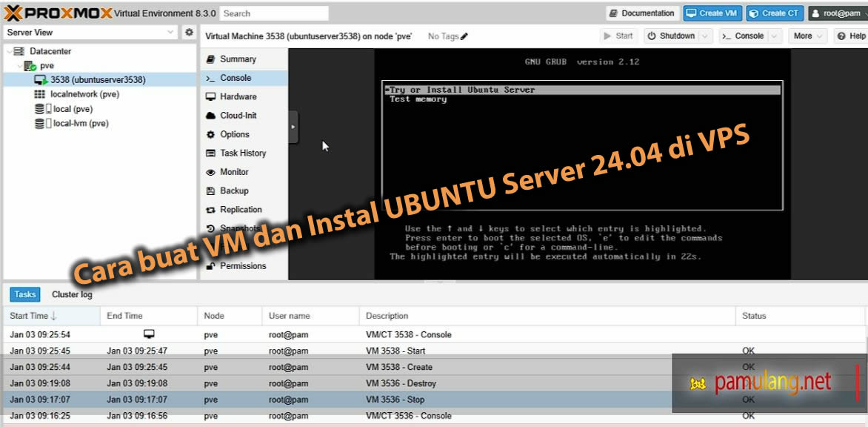Click the Create VM button

coord(712,13)
